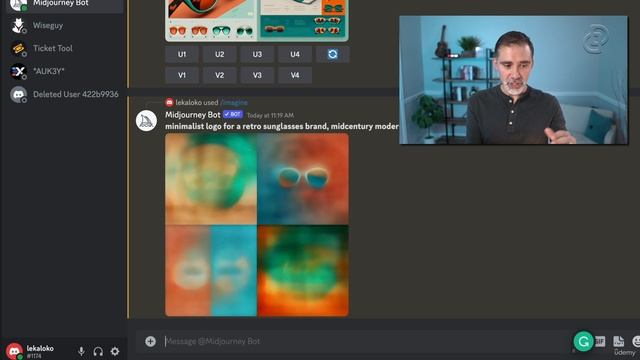
Task: Click the green Grammarly icon
Action: [583, 341]
